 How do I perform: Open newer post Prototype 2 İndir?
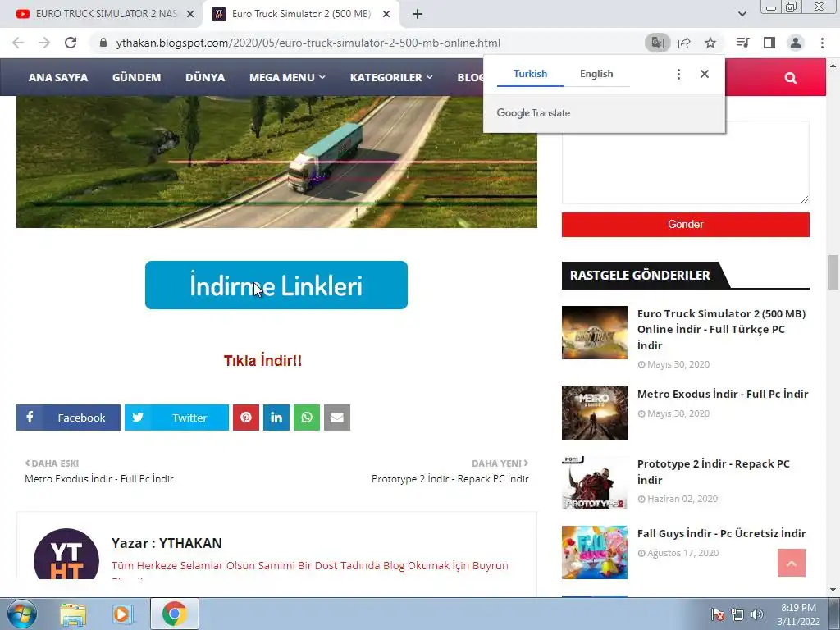(450, 479)
